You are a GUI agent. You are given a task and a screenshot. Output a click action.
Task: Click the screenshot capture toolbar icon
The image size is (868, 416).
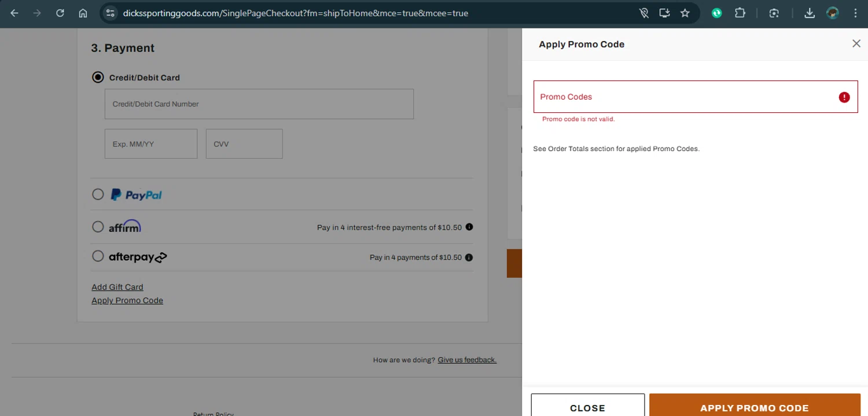[x=774, y=13]
